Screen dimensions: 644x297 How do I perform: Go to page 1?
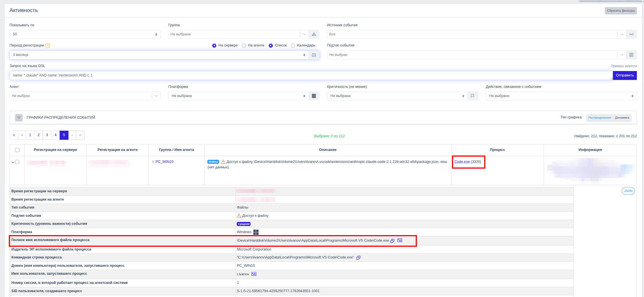[30, 135]
